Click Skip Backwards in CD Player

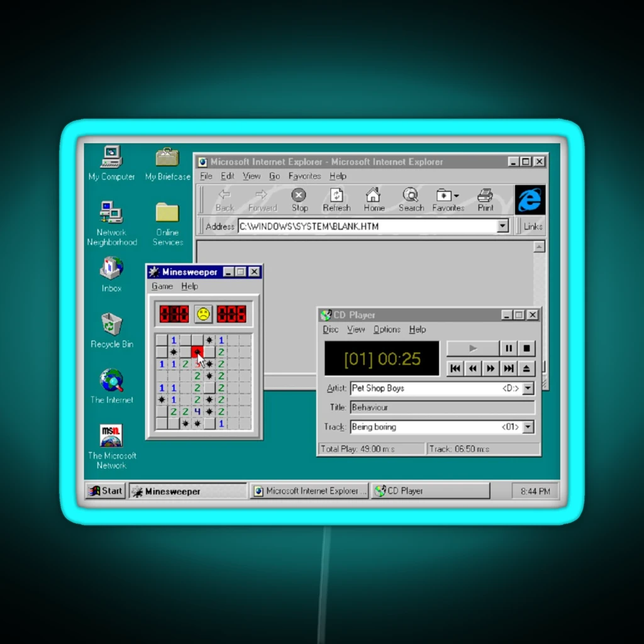click(x=473, y=369)
